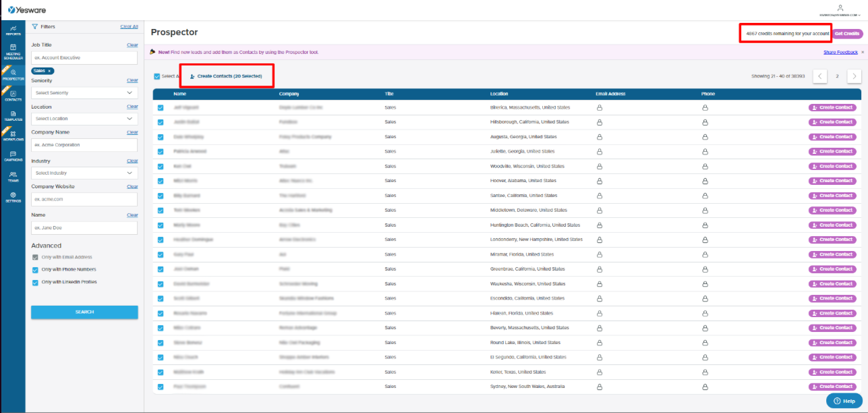
Task: Uncheck the Huntington Beach, California row checkbox
Action: (x=161, y=225)
